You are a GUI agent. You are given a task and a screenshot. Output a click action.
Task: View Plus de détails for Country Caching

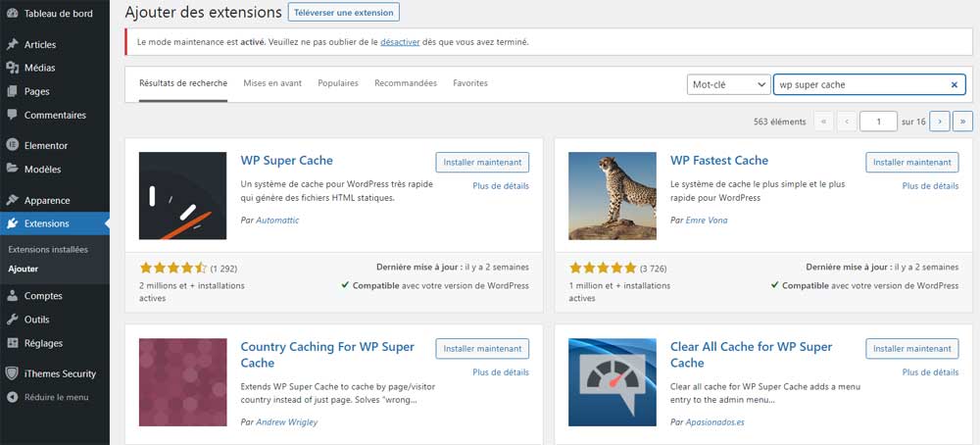[501, 371]
